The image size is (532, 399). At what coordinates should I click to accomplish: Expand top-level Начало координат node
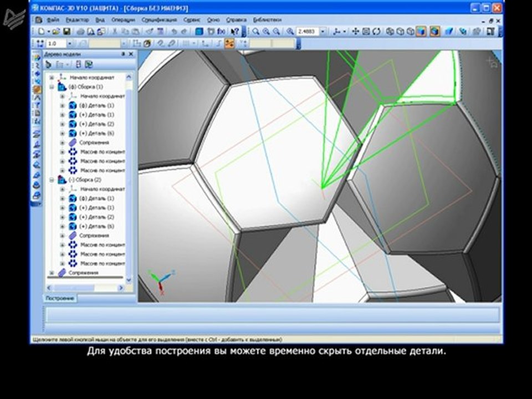[x=52, y=78]
